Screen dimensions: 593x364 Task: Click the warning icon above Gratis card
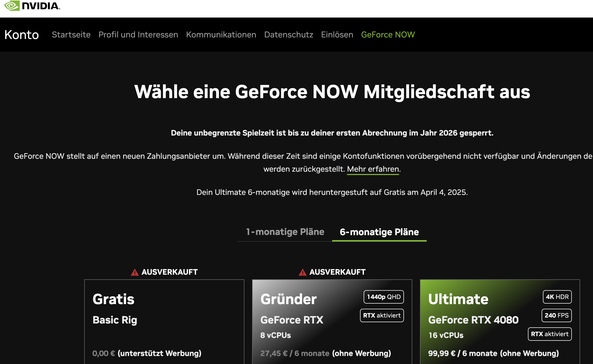pos(135,272)
